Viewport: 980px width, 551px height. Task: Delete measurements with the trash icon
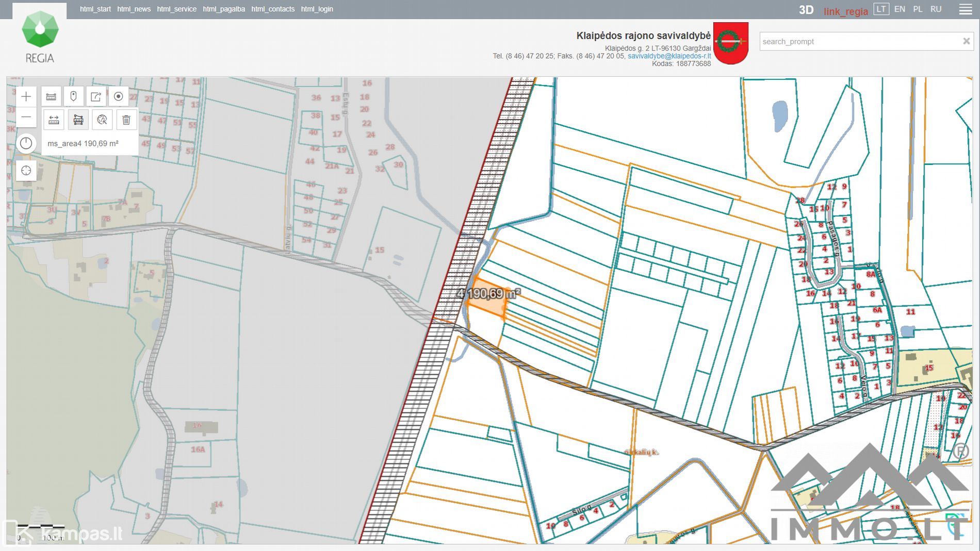[126, 120]
